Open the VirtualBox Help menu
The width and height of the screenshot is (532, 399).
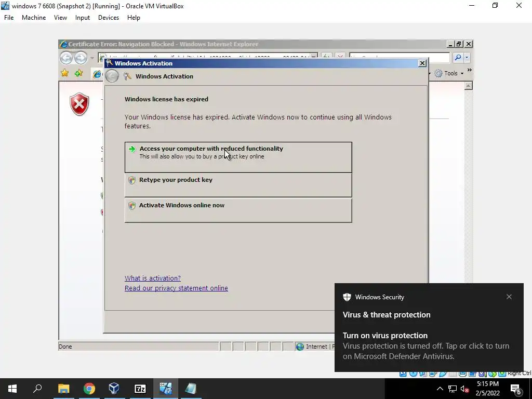click(x=134, y=18)
